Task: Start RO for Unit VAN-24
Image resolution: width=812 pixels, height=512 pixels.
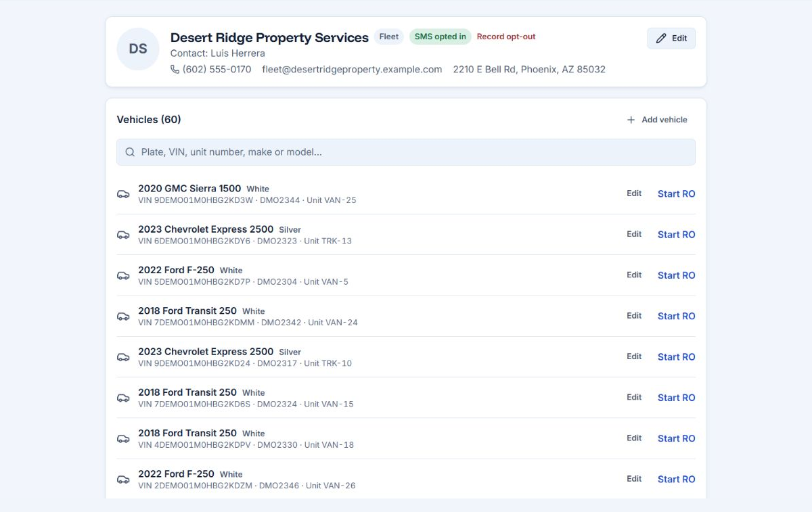Action: pyautogui.click(x=677, y=316)
